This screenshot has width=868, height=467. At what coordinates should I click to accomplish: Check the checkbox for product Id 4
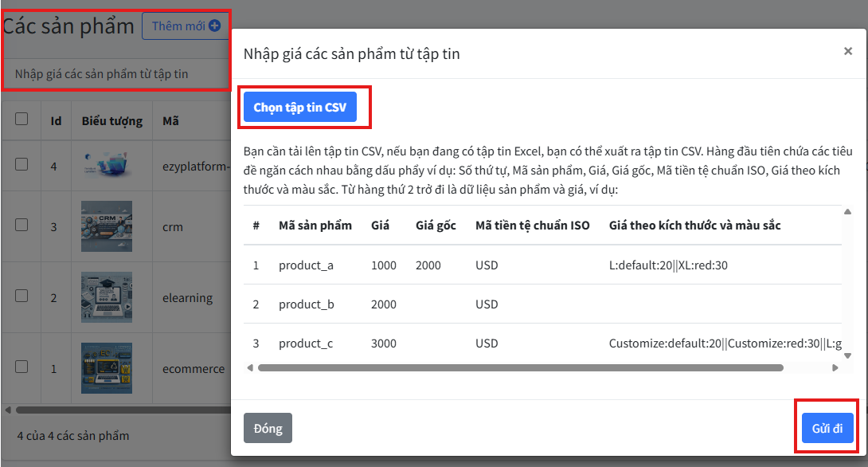pos(22,163)
